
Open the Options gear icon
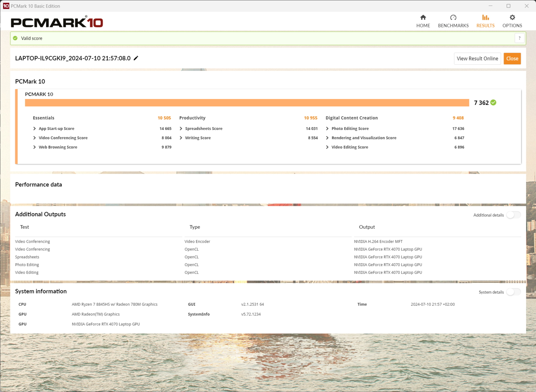click(512, 18)
